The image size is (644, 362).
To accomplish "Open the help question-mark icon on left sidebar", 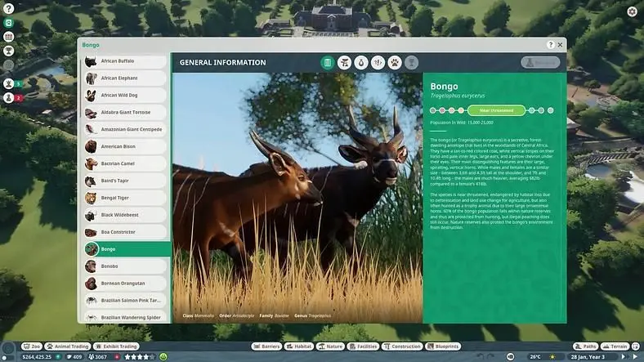I will click(9, 8).
